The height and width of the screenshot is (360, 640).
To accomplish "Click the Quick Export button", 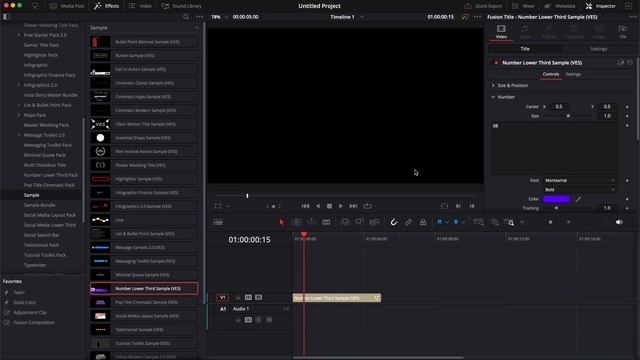I will coord(484,6).
